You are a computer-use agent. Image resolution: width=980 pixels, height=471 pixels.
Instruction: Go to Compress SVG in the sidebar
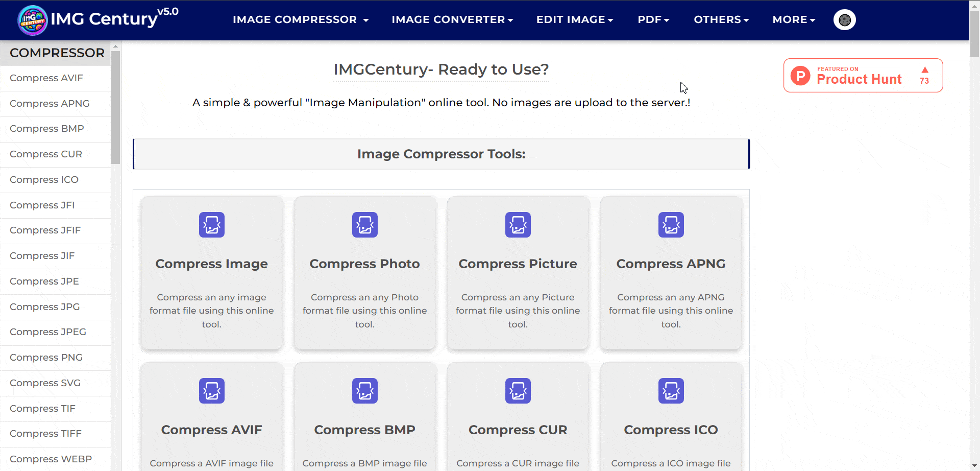coord(55,383)
